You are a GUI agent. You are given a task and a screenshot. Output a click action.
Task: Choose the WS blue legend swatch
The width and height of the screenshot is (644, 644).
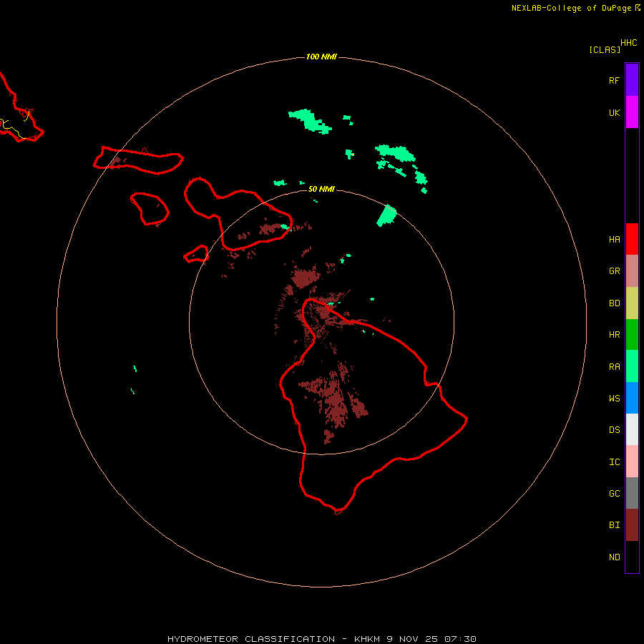[632, 398]
